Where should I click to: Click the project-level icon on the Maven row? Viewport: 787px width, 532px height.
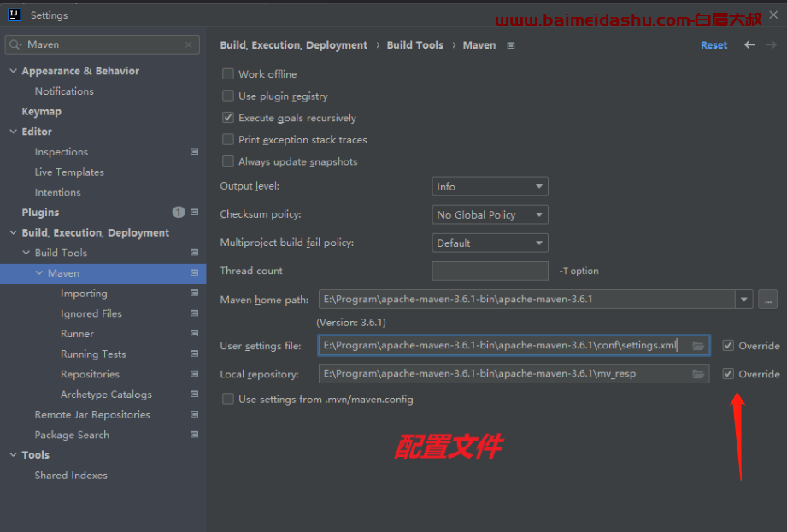[194, 272]
